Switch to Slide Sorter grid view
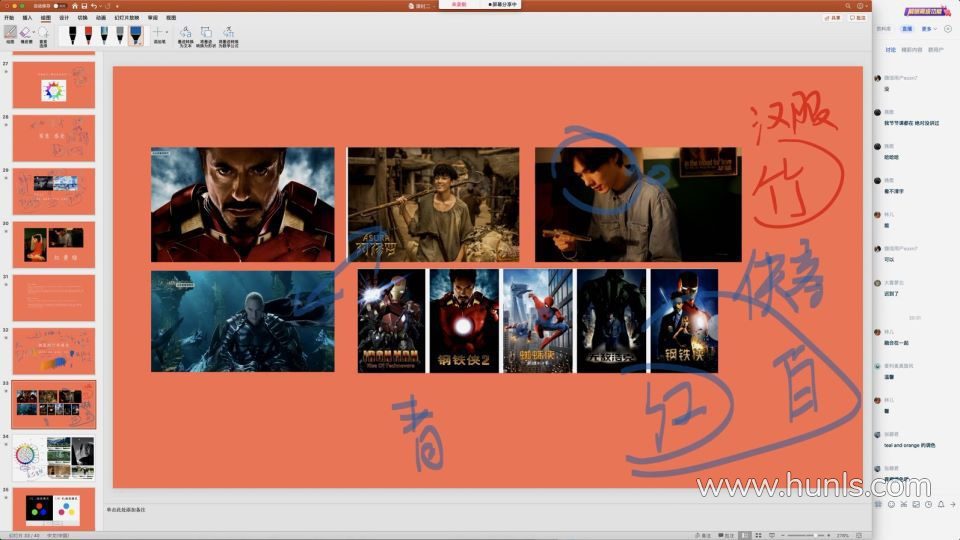Viewport: 960px width, 540px height. coord(759,535)
